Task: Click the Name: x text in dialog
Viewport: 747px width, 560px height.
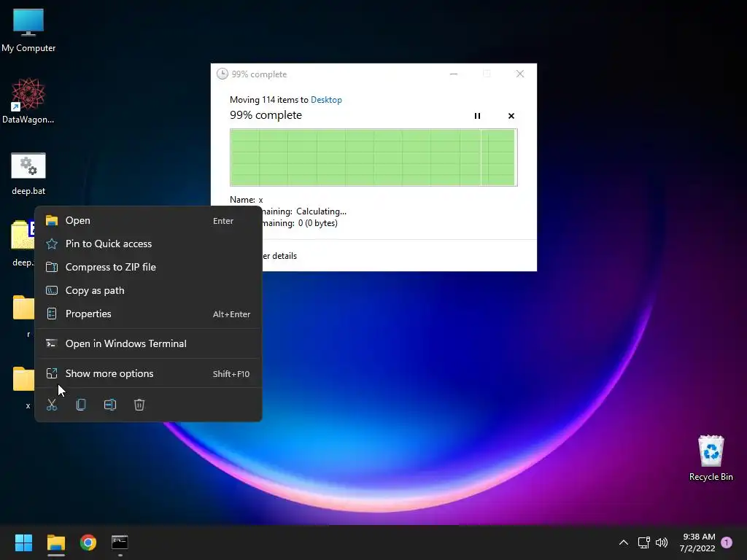Action: point(247,200)
